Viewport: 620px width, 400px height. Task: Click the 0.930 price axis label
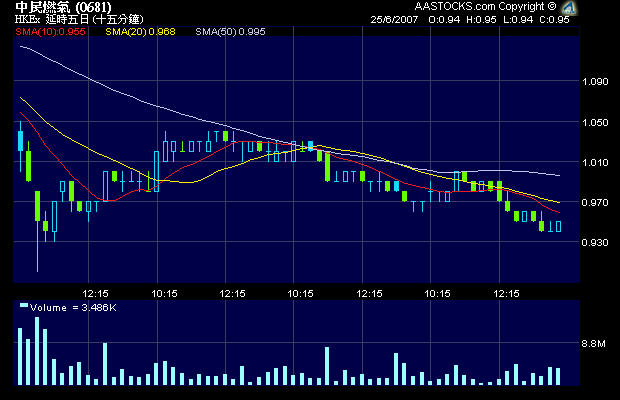tap(595, 242)
